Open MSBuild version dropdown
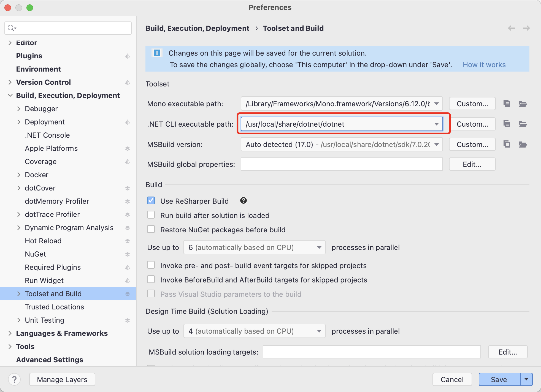The image size is (541, 392). pyautogui.click(x=437, y=145)
